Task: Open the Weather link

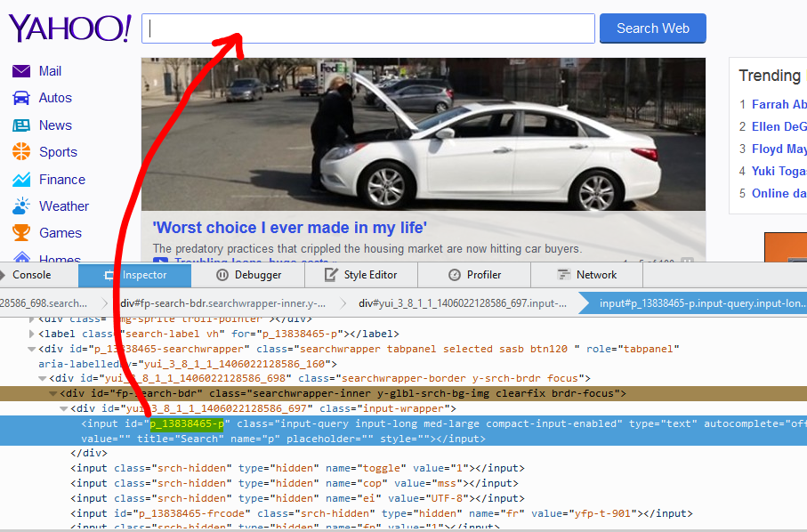Action: point(64,206)
